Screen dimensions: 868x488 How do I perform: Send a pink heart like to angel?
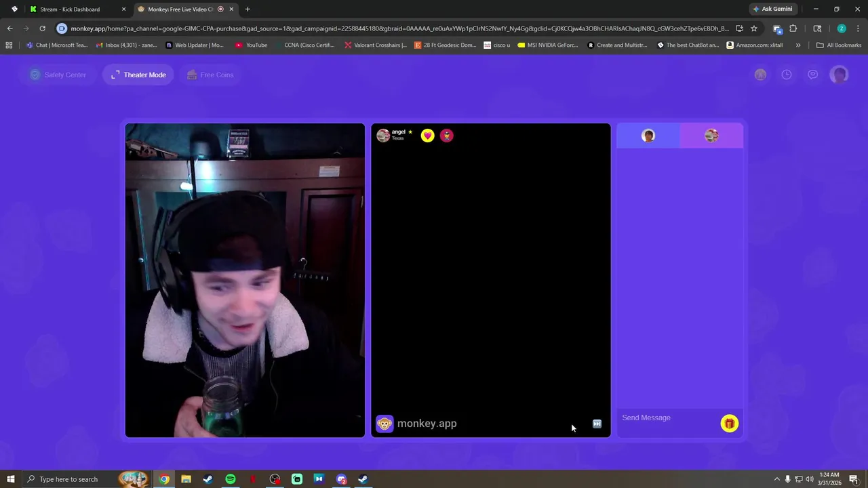(427, 136)
